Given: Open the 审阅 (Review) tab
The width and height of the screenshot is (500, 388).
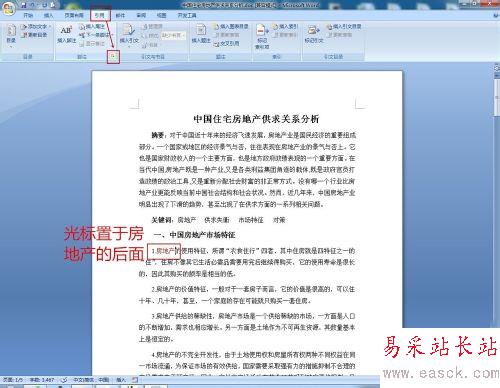Looking at the screenshot, I should pos(141,15).
